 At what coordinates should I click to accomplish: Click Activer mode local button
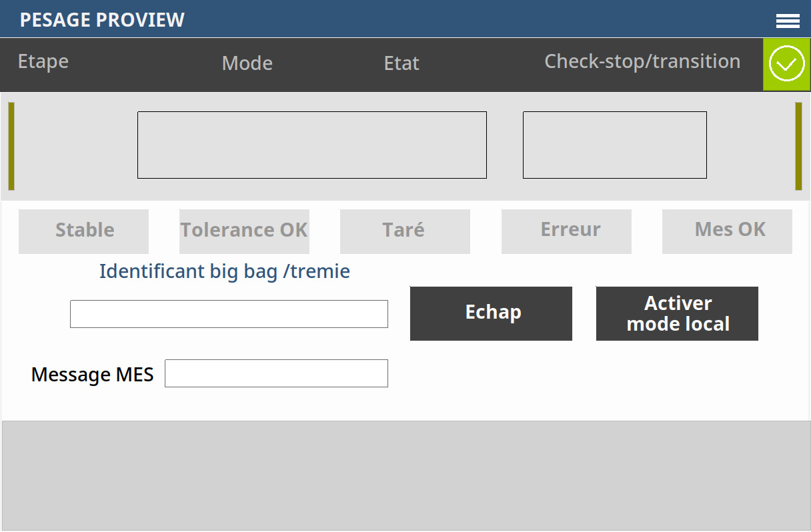(x=677, y=313)
